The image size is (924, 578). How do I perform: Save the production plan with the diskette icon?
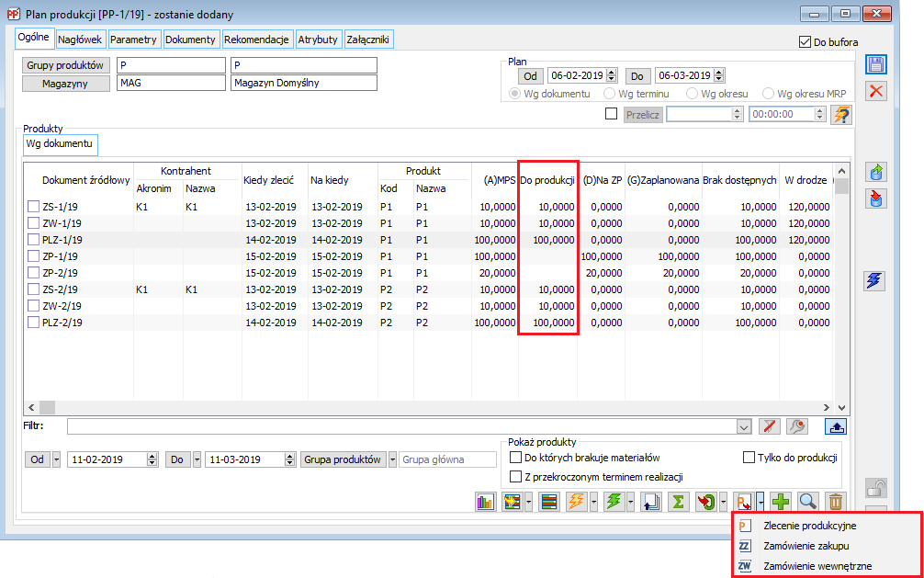(876, 64)
